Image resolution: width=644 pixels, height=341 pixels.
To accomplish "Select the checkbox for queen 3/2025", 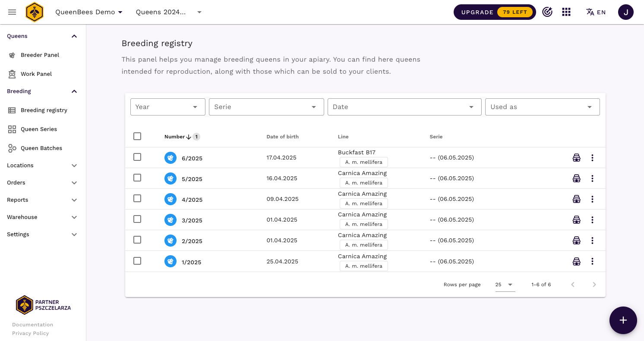I will coord(137,219).
